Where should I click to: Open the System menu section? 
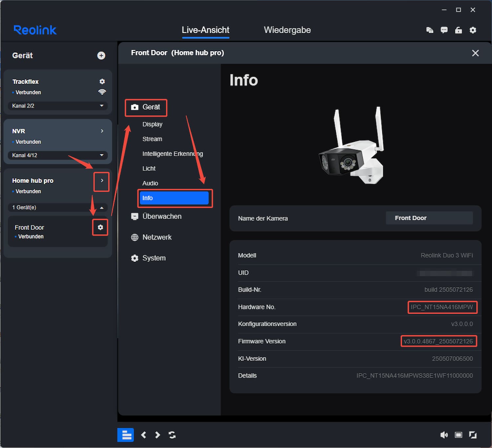(x=148, y=258)
